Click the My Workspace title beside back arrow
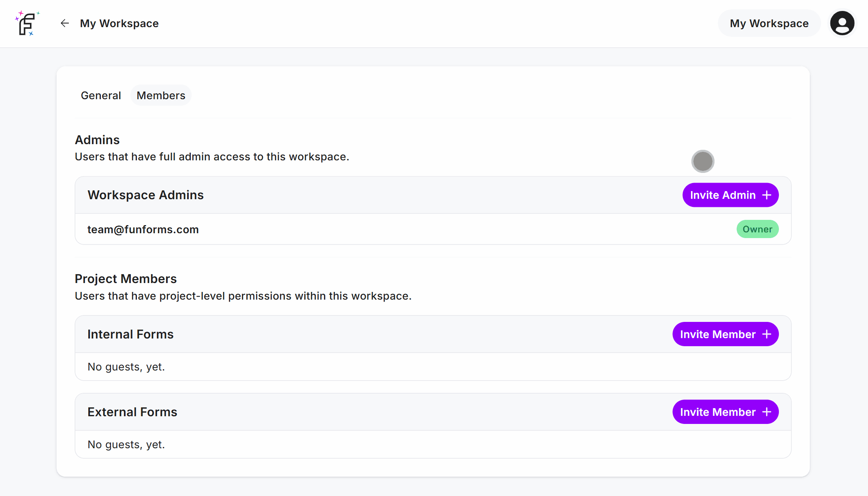Image resolution: width=868 pixels, height=496 pixels. click(x=119, y=23)
